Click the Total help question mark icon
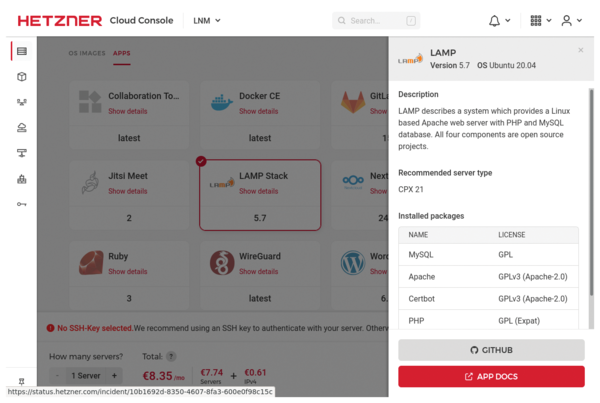Screen dimensions: 600x403 pyautogui.click(x=171, y=357)
